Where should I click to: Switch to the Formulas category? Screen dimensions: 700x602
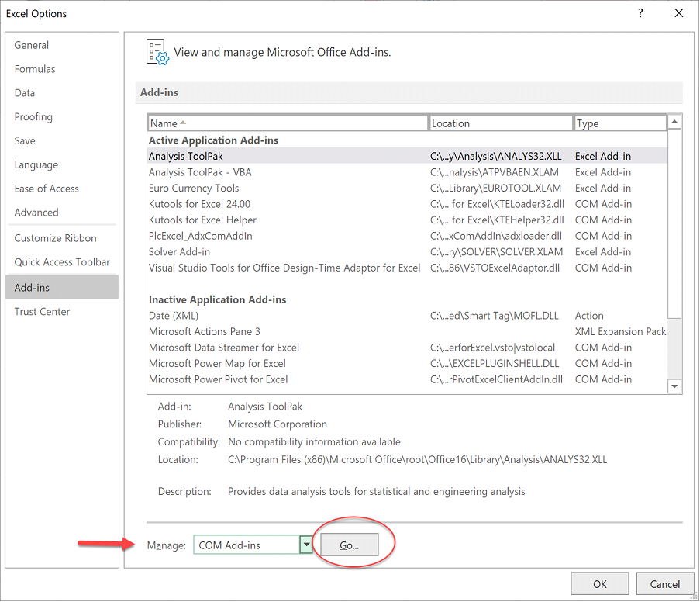coord(35,69)
